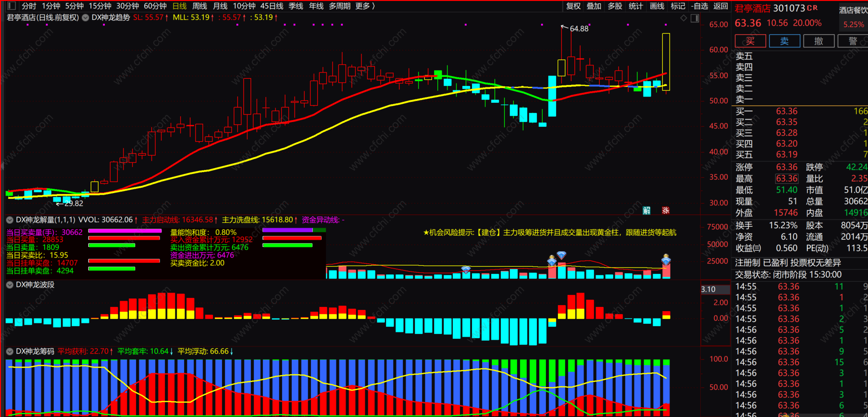Viewport: 868px width, 417px height.
Task: Click the 买四 price 63.20
Action: pos(786,144)
